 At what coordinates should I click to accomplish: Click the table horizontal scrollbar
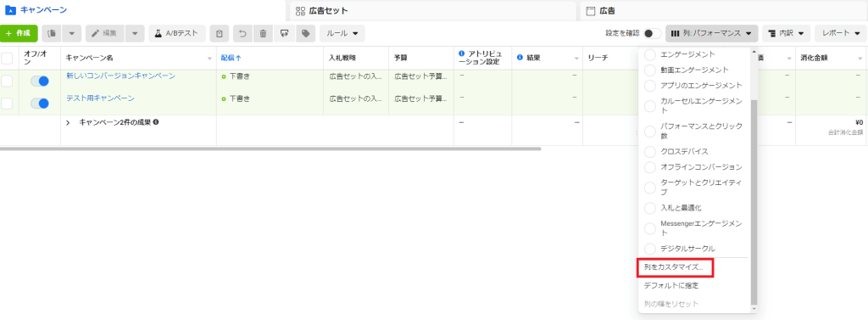(x=270, y=149)
